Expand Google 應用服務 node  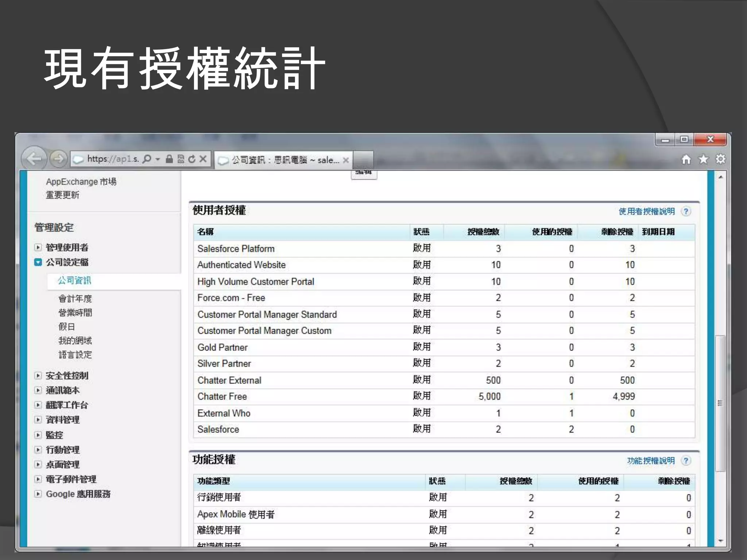pyautogui.click(x=38, y=494)
